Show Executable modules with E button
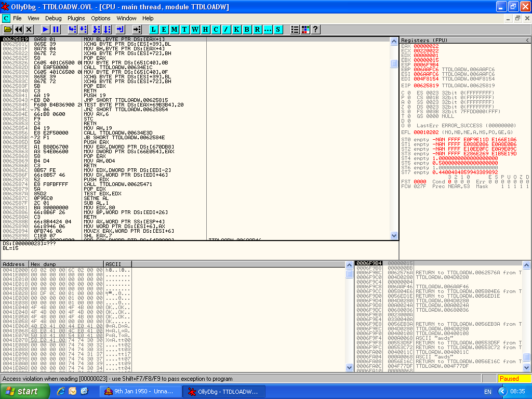 point(164,30)
